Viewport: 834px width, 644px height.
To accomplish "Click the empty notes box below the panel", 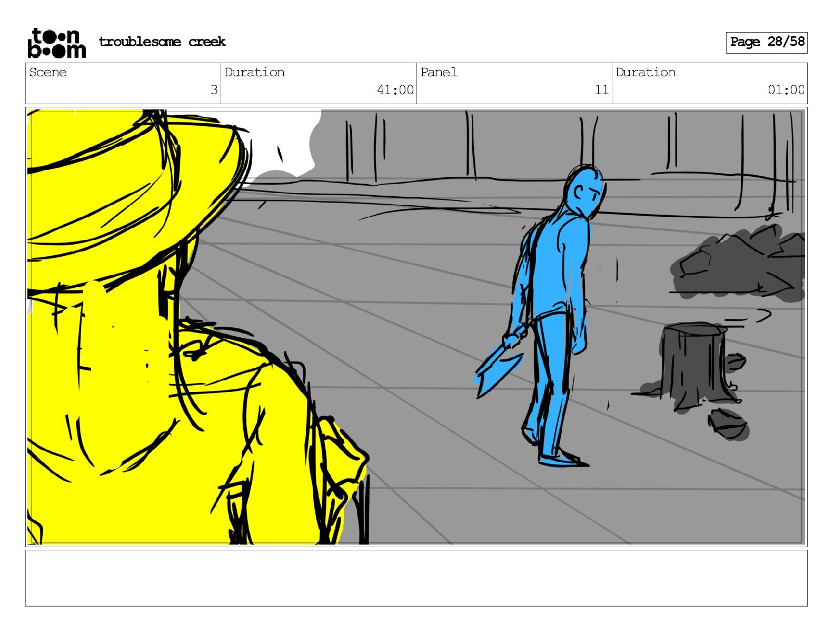I will click(416, 578).
